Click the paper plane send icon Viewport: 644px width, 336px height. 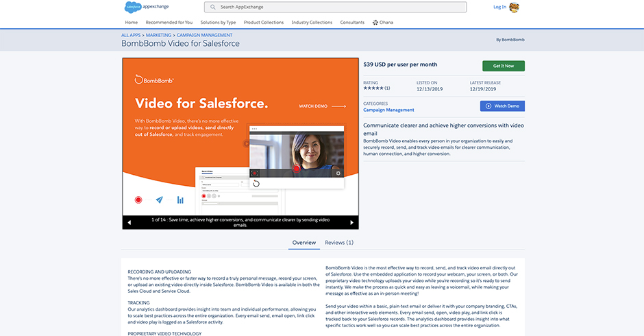tap(160, 200)
